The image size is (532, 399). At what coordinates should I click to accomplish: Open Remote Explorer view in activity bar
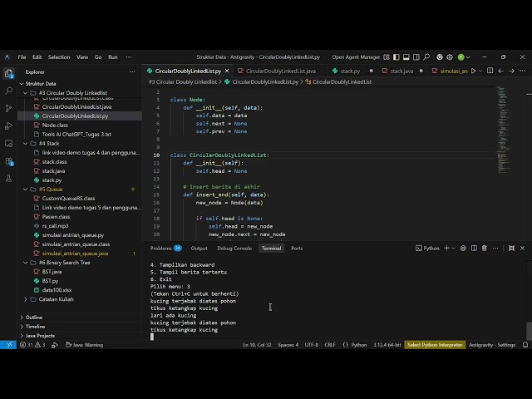point(9,143)
